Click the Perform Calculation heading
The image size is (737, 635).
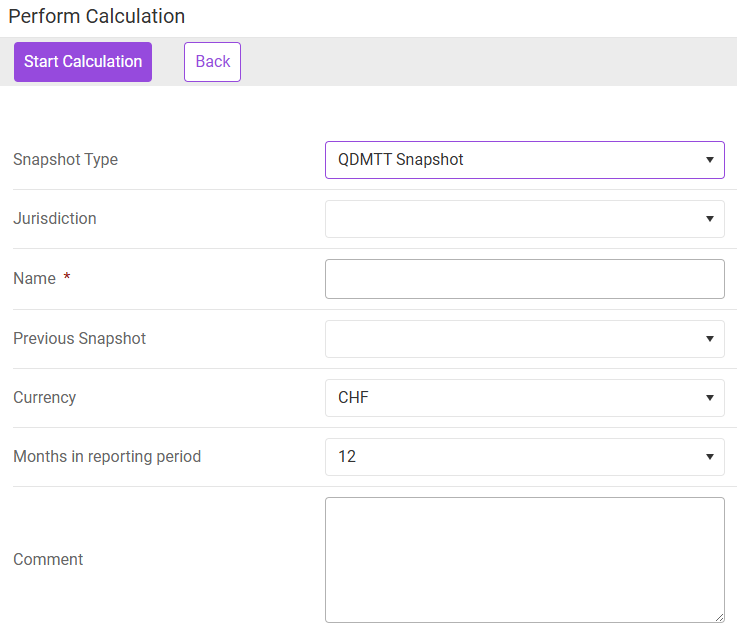point(97,16)
